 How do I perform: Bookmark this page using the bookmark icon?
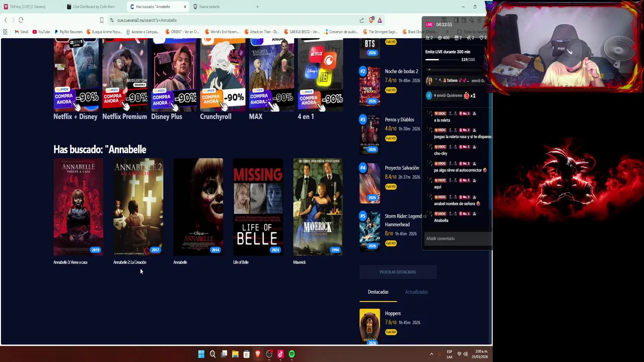(102, 20)
